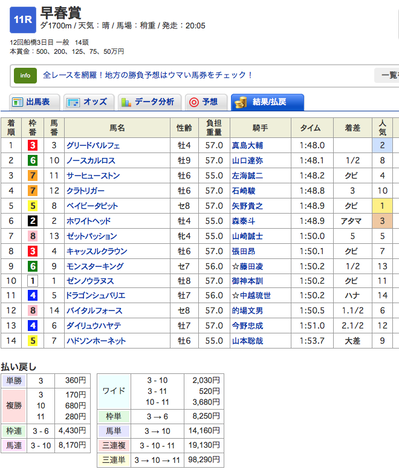The width and height of the screenshot is (399, 475).
Task: Open horse グリードパルフェ page
Action: click(93, 145)
